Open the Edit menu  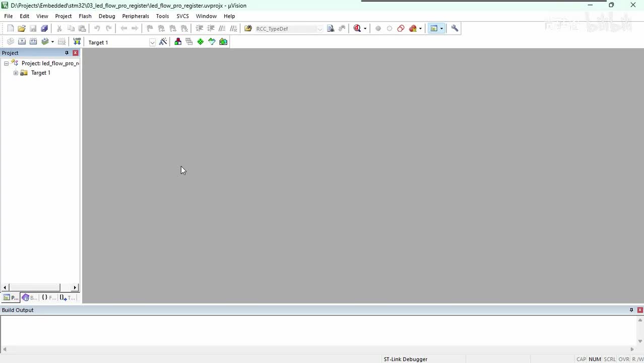(x=24, y=16)
